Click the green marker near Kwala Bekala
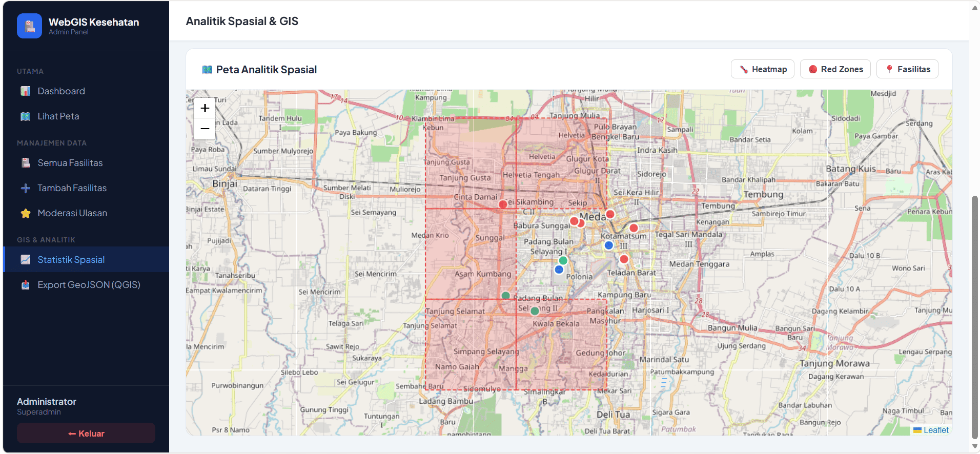The image size is (980, 454). pyautogui.click(x=535, y=311)
